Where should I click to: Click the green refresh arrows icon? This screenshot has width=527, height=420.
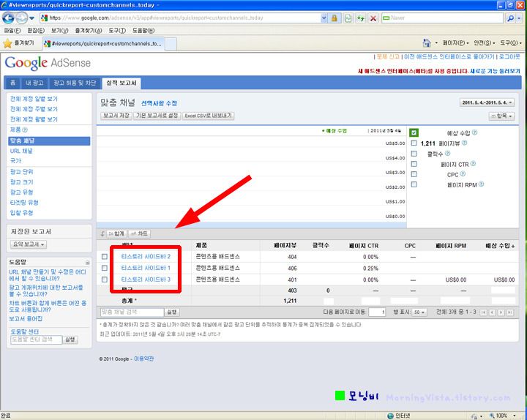(x=361, y=18)
